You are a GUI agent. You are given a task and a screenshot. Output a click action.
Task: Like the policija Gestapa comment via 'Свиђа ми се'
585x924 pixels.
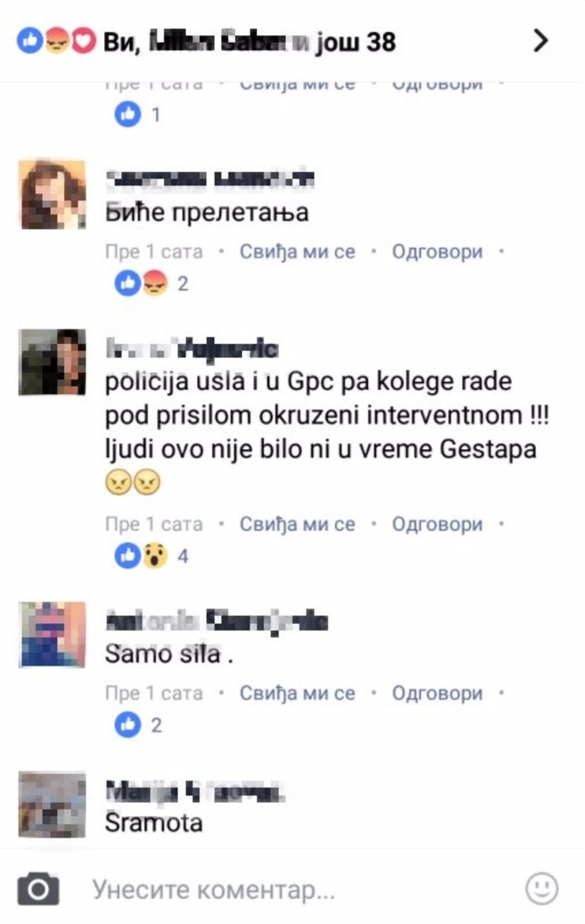point(297,524)
